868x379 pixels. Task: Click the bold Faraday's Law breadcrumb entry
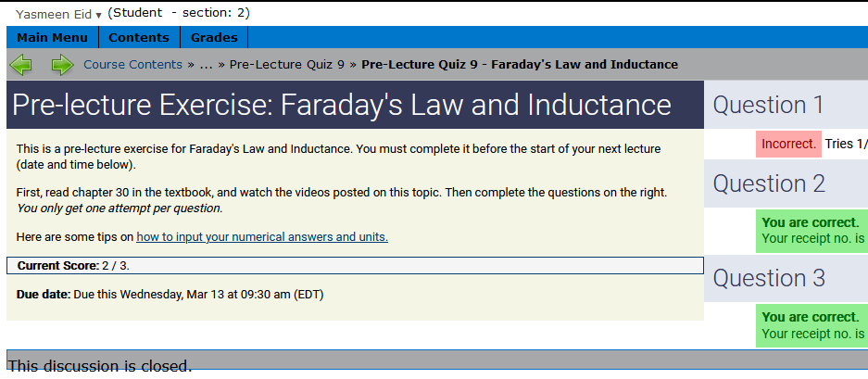pyautogui.click(x=519, y=65)
